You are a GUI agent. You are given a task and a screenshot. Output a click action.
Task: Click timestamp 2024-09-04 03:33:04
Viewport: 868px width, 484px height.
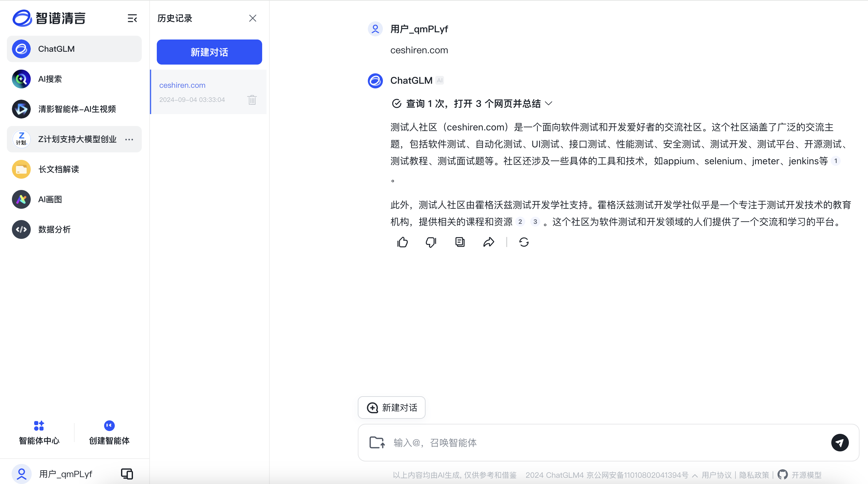click(192, 100)
